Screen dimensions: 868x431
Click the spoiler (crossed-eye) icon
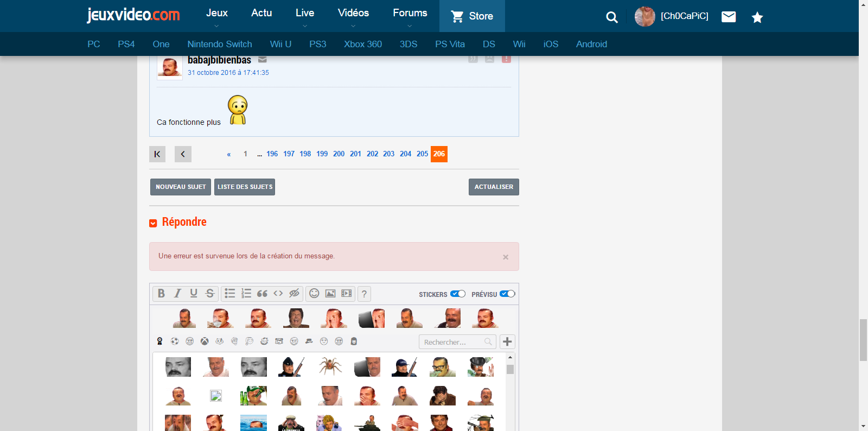click(294, 294)
